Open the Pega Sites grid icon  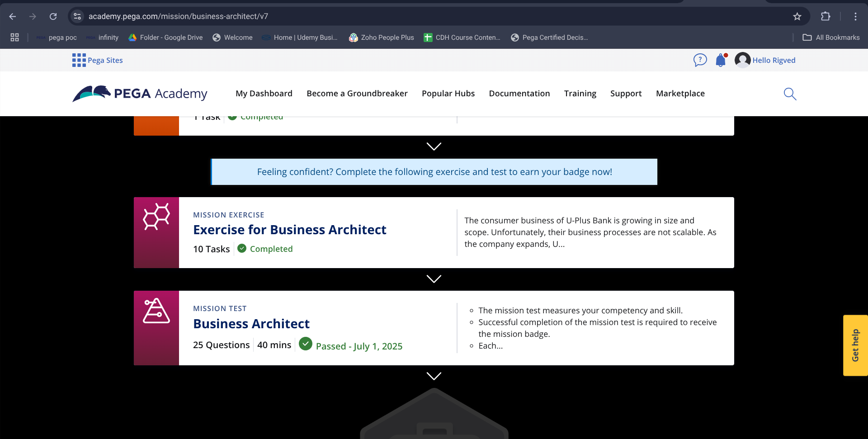[x=79, y=60]
